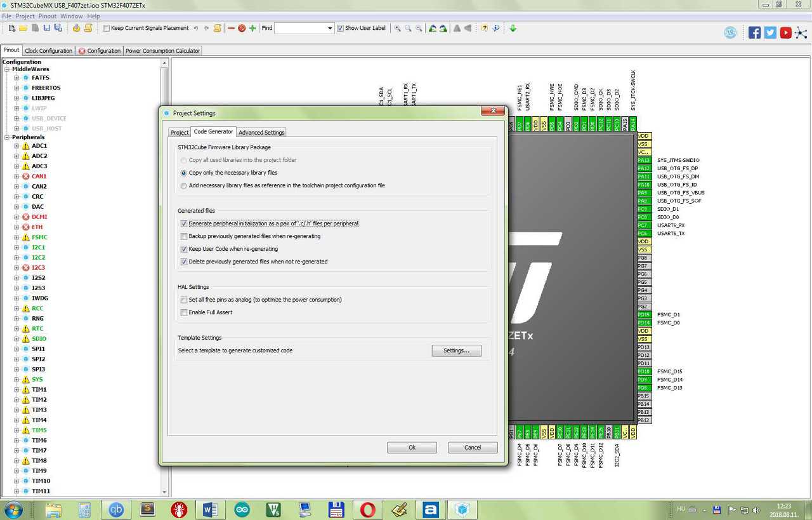Open Arduino IDE from the taskbar
Viewport: 812px width, 520px height.
pos(242,509)
